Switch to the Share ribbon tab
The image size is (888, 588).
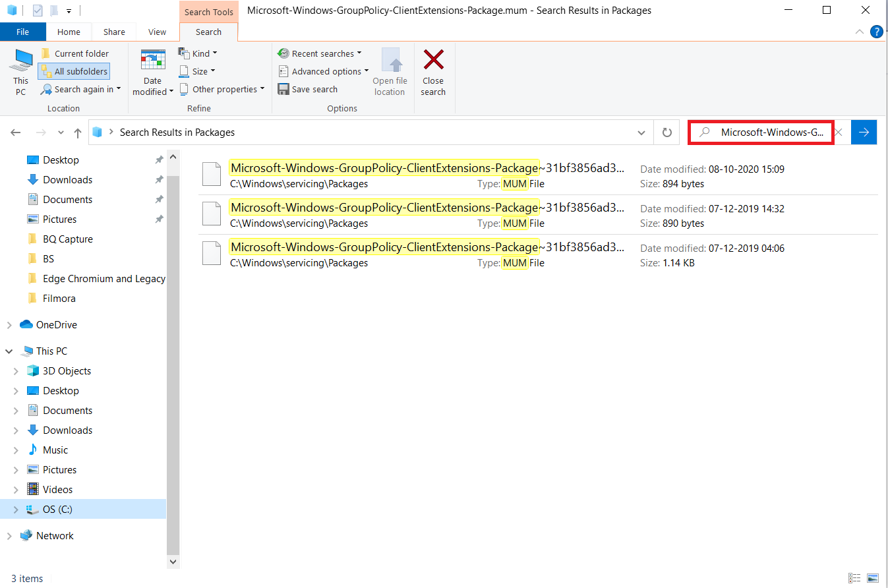click(114, 32)
